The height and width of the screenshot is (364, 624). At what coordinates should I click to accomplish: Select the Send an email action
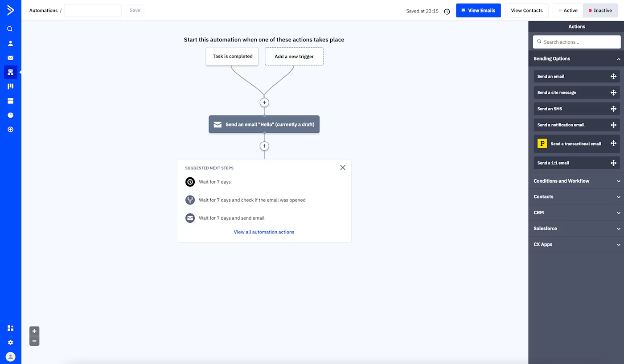(x=577, y=76)
